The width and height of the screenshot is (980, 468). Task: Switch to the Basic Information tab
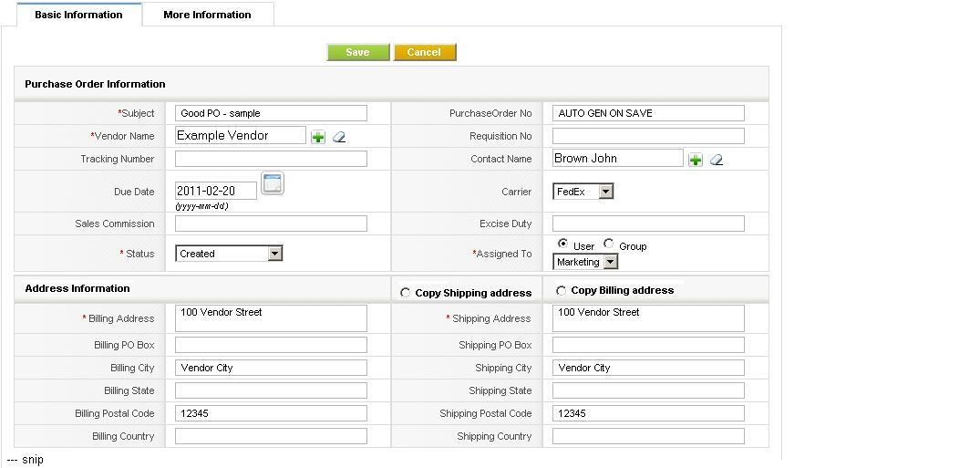78,15
